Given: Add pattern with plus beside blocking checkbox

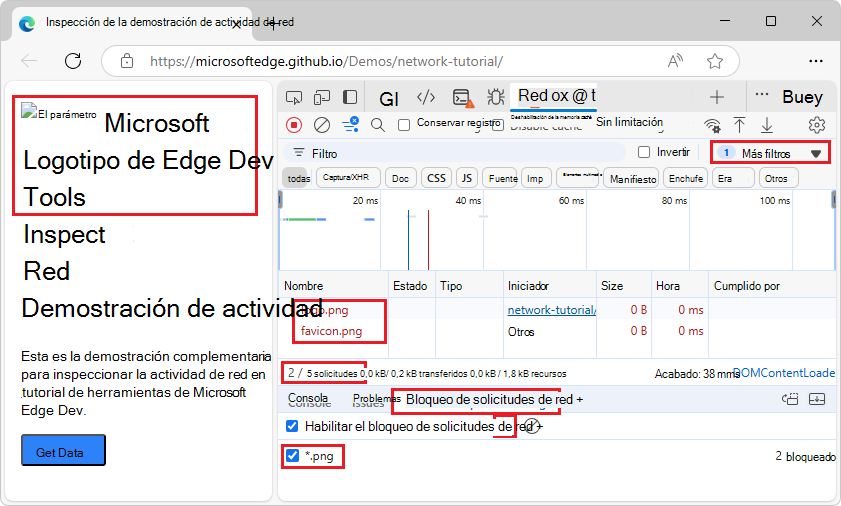Looking at the screenshot, I should tap(539, 427).
